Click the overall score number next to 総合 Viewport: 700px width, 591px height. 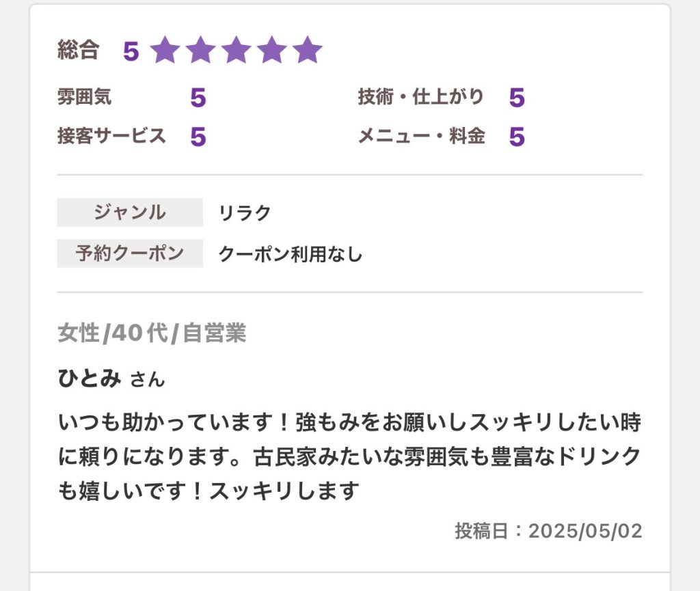click(131, 51)
